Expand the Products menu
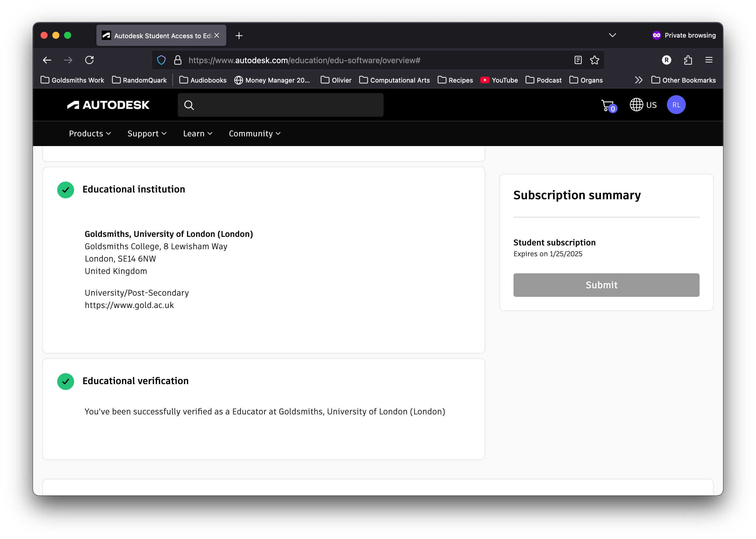756x539 pixels. pos(90,133)
